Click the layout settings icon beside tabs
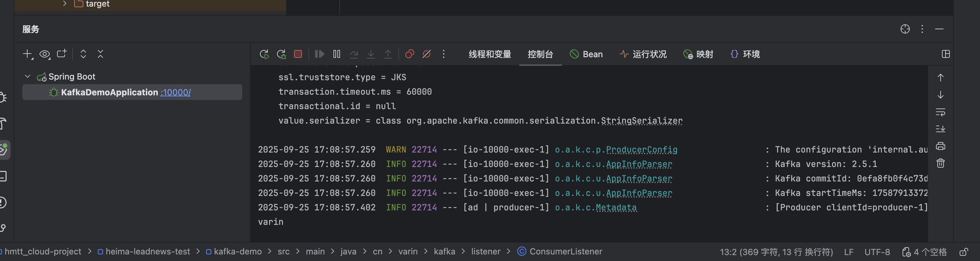This screenshot has height=261, width=980. 946,54
